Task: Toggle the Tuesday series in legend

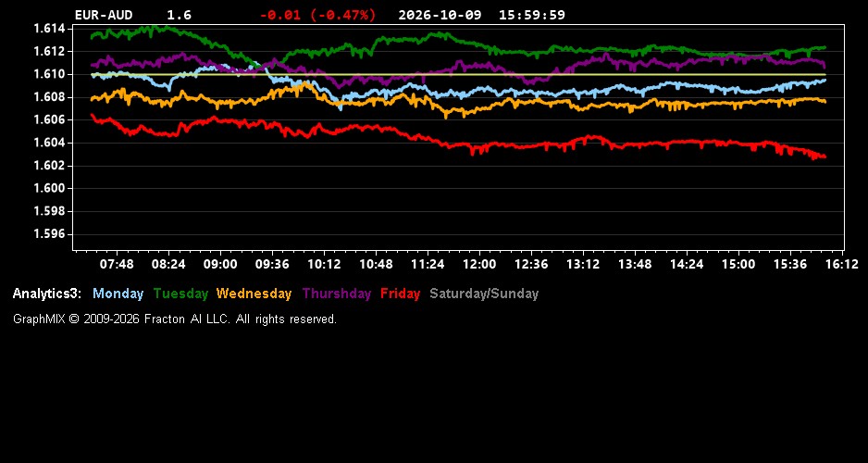Action: 180,294
